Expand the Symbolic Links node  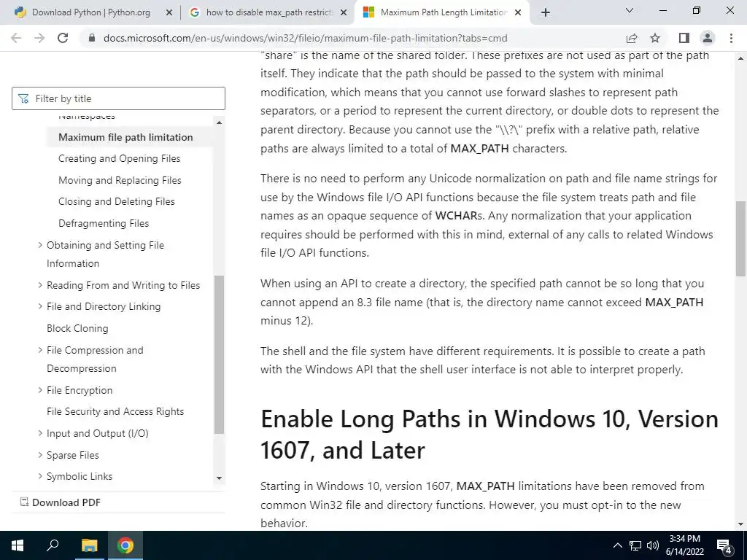(x=40, y=476)
